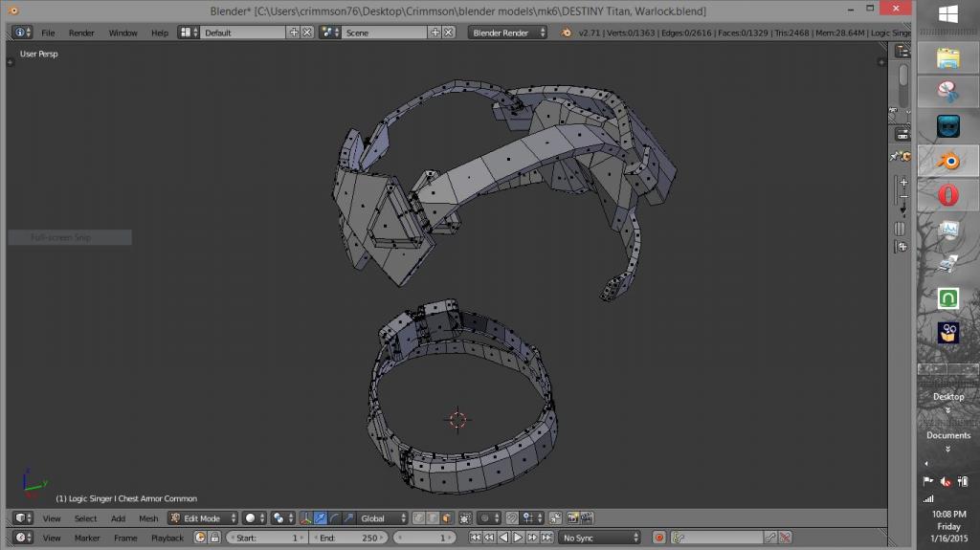The height and width of the screenshot is (550, 980).
Task: Jump to the timeline's first frame
Action: point(476,538)
